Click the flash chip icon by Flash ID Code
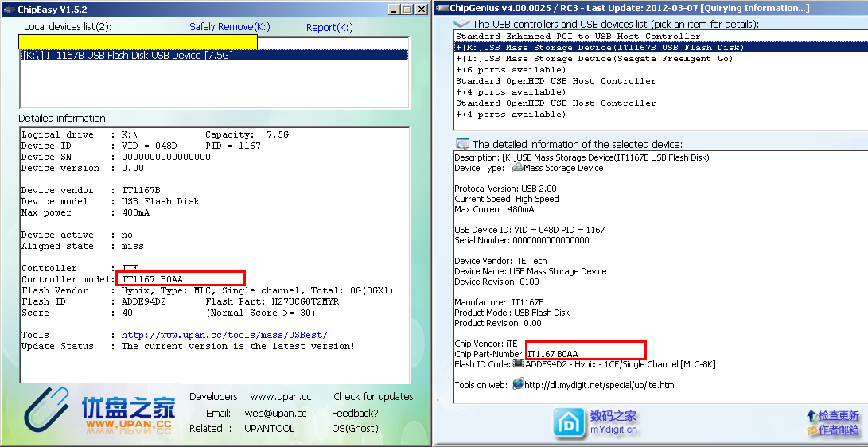The image size is (868, 447). (519, 364)
